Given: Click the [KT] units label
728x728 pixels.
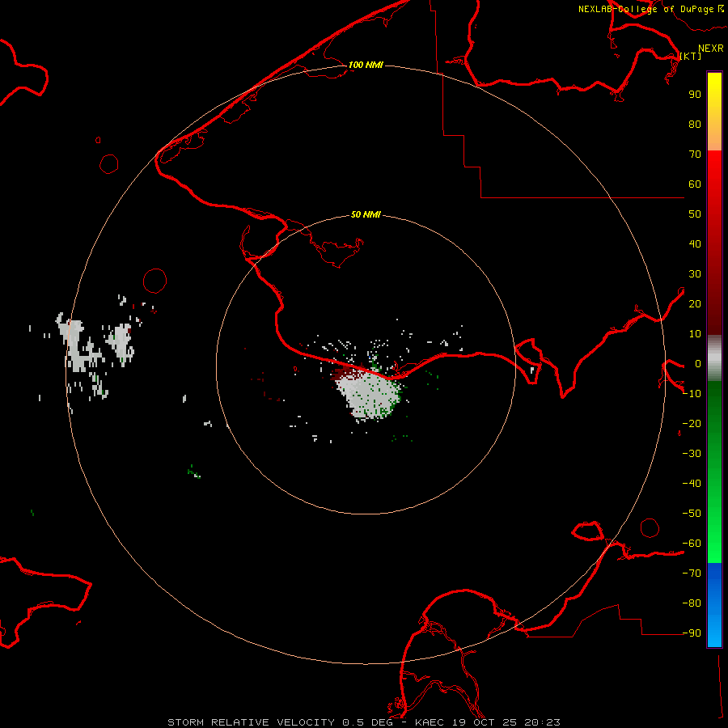Looking at the screenshot, I should coord(690,56).
